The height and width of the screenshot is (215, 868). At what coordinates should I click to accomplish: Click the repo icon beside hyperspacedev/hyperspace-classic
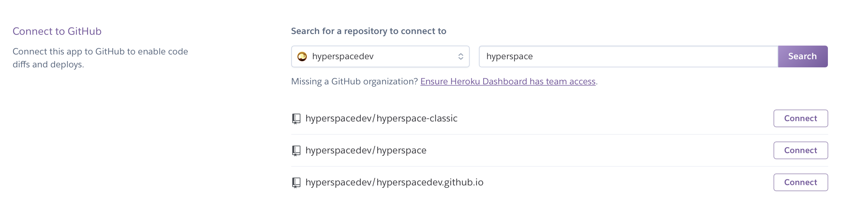click(x=296, y=119)
